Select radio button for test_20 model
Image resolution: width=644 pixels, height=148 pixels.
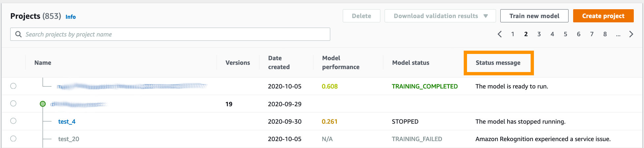click(13, 139)
